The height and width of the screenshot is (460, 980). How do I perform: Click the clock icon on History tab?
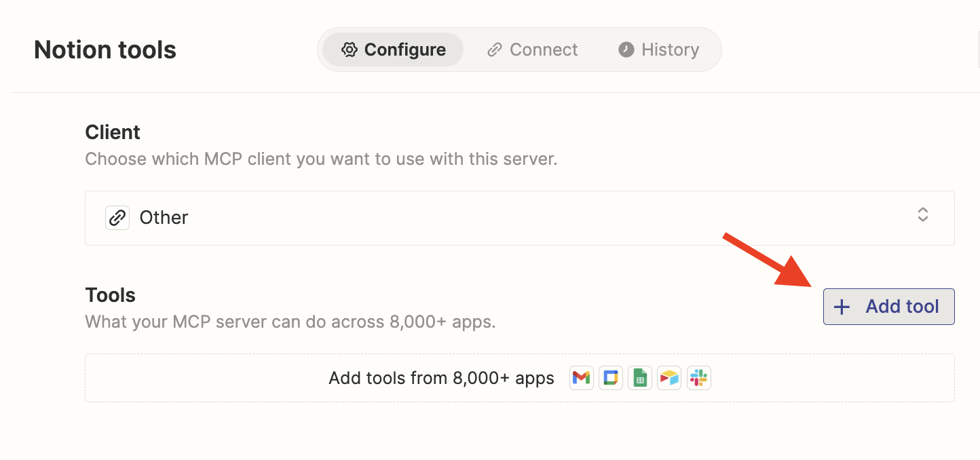(x=626, y=50)
